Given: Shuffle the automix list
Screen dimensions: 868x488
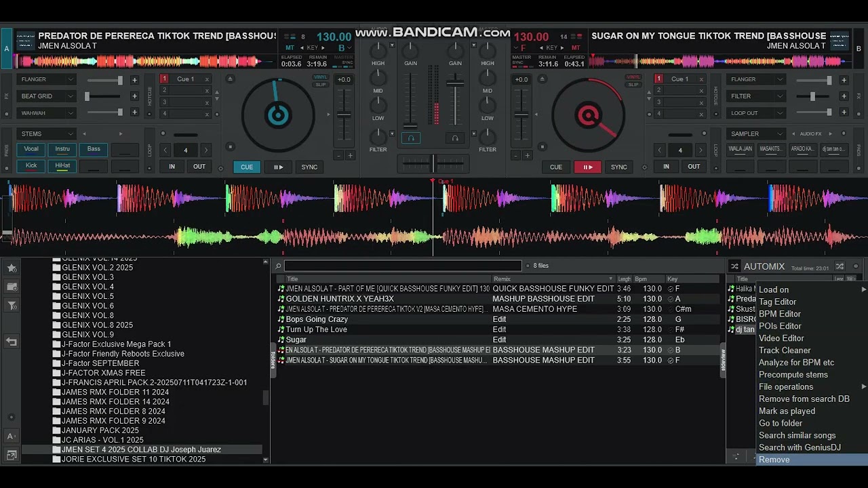Looking at the screenshot, I should point(840,266).
